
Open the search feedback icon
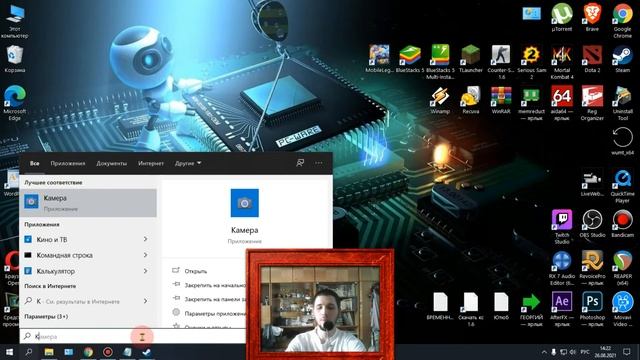[x=300, y=163]
